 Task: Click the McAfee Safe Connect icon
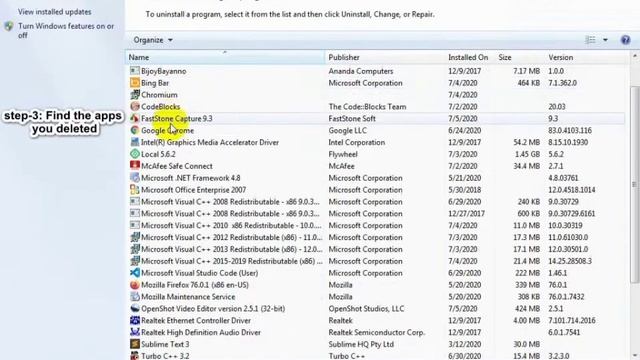[x=135, y=166]
